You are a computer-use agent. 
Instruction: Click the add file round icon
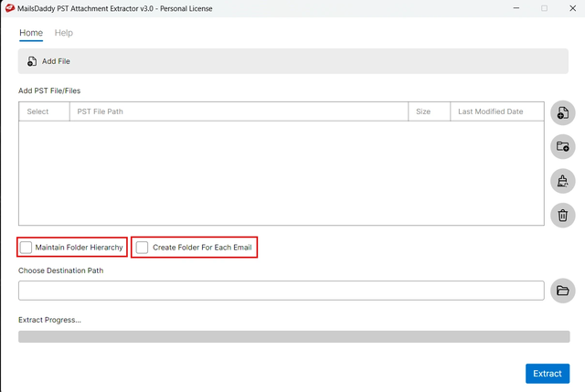tap(563, 112)
